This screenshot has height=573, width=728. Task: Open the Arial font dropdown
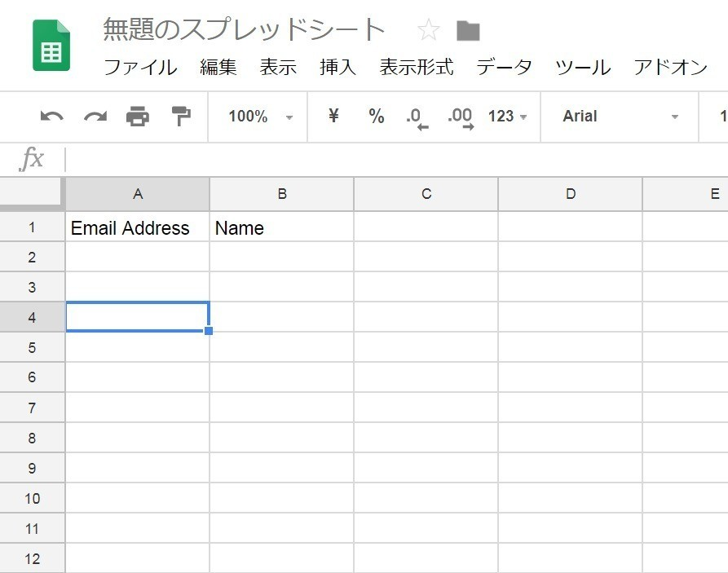pos(620,117)
